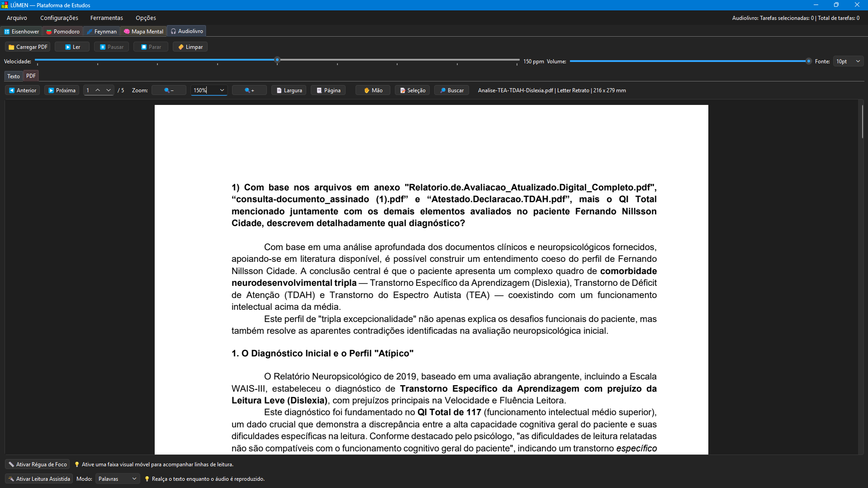Open the Arquivo menu

[17, 18]
